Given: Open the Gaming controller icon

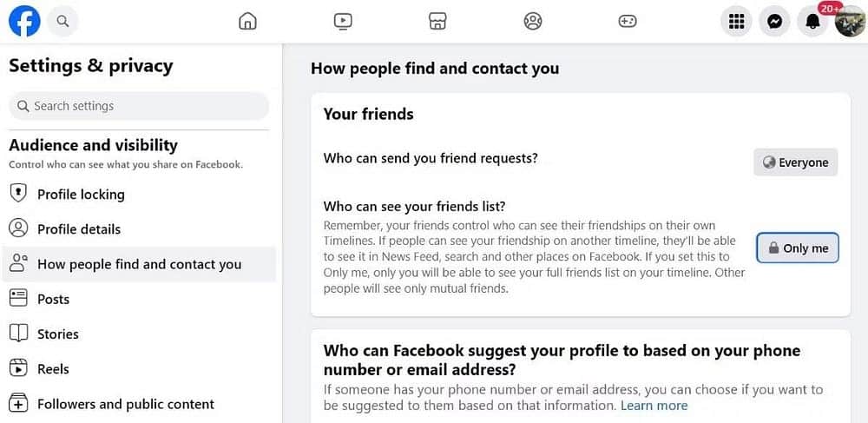Looking at the screenshot, I should 628,22.
